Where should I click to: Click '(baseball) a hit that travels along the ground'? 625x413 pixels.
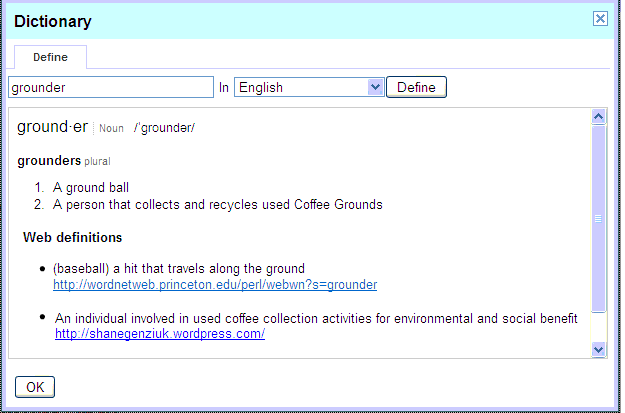click(179, 269)
